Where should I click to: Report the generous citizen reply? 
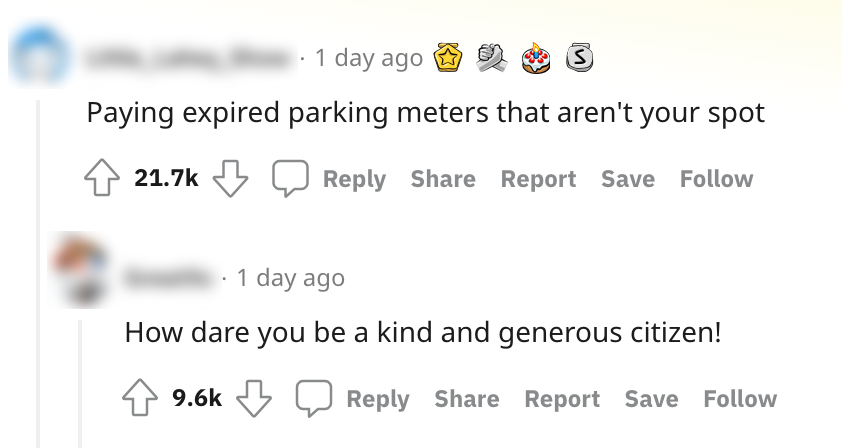562,399
